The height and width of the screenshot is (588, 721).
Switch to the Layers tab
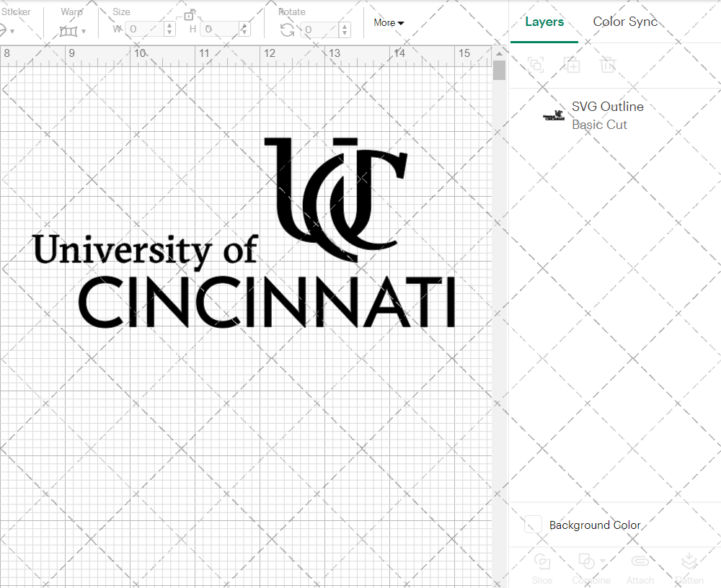544,22
